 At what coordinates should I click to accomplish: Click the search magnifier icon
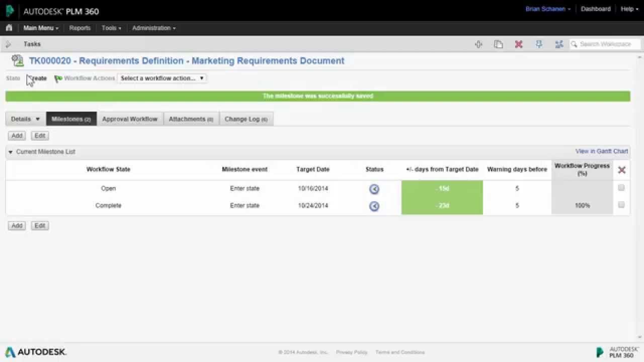click(x=574, y=44)
